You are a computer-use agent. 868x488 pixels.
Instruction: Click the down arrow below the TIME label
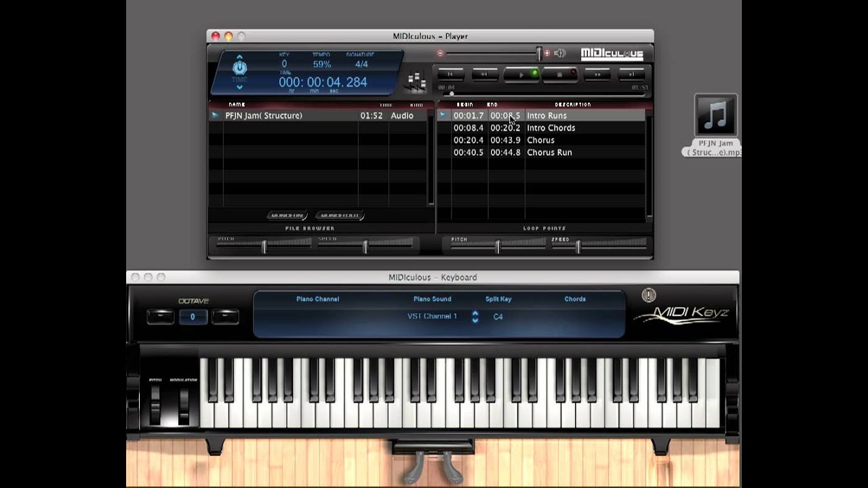click(240, 87)
